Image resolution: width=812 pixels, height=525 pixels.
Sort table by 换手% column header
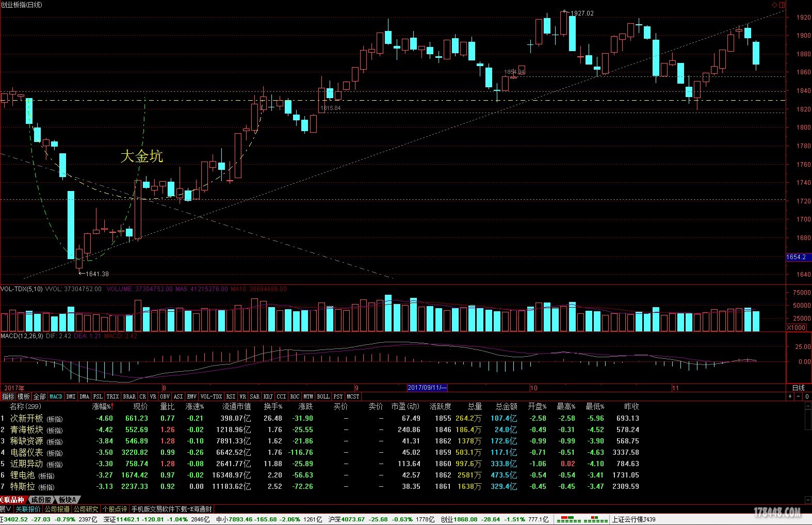273,406
